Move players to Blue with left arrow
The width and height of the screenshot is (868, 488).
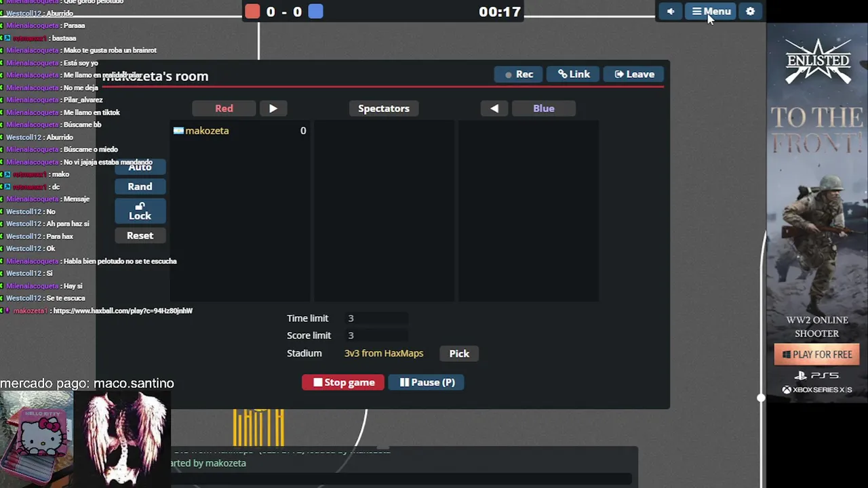(x=494, y=108)
